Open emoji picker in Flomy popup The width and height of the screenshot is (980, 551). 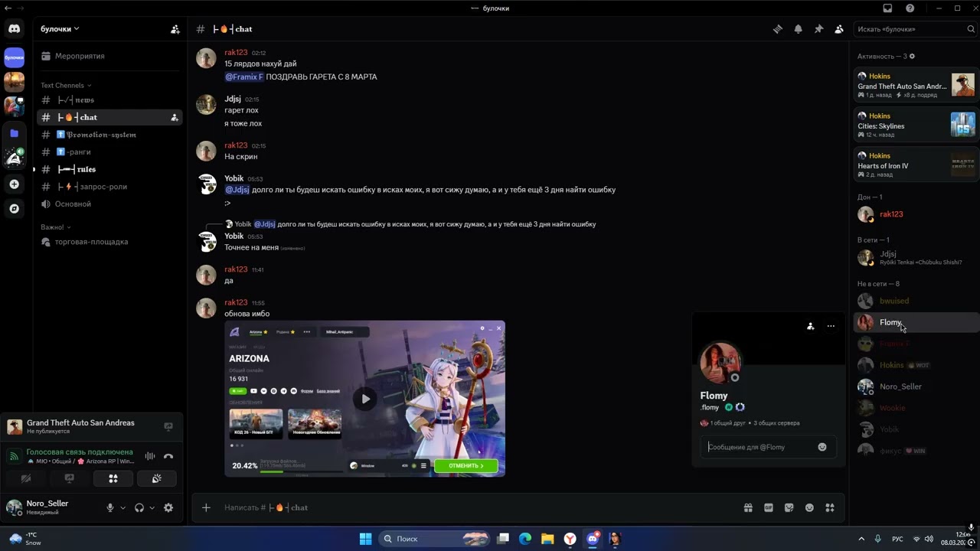[822, 447]
